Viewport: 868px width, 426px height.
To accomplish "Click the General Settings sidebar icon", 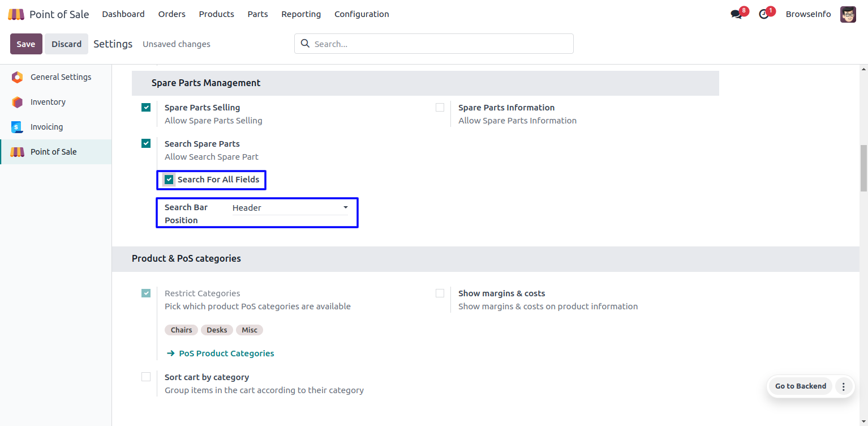I will (18, 77).
